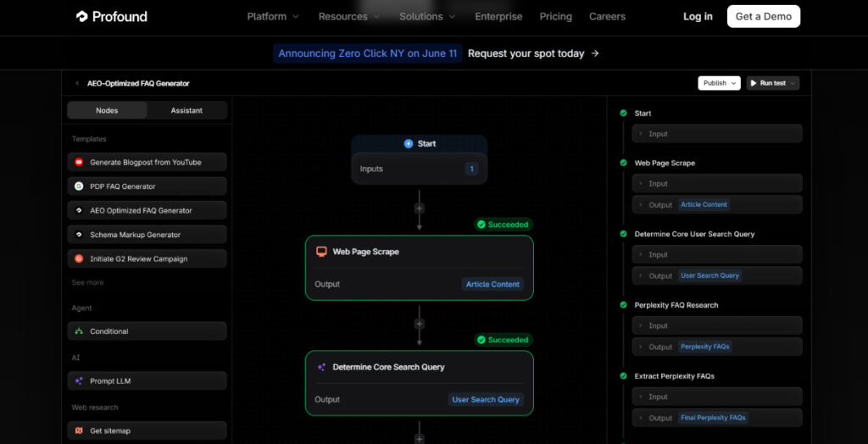Click the Conditional agent node icon
The image size is (868, 444).
click(79, 331)
